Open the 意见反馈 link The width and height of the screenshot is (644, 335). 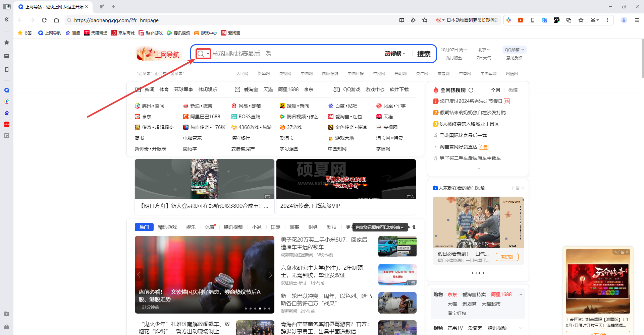[x=514, y=58]
